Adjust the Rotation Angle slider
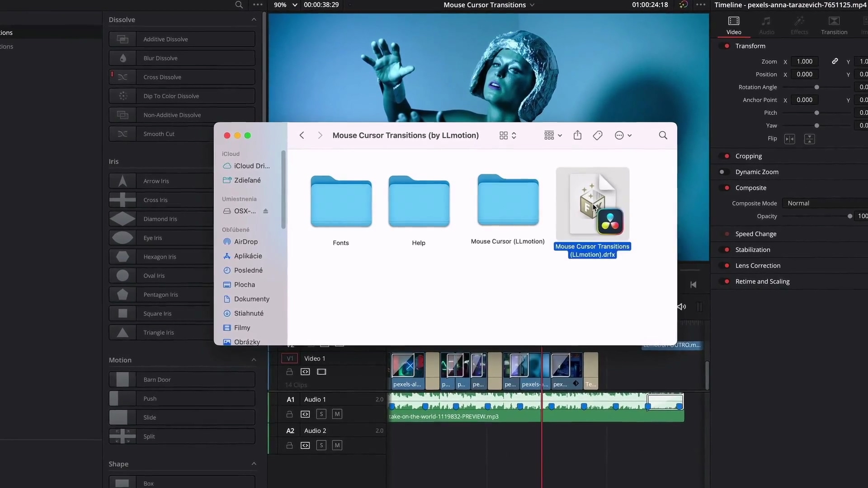Image resolution: width=868 pixels, height=488 pixels. click(816, 87)
